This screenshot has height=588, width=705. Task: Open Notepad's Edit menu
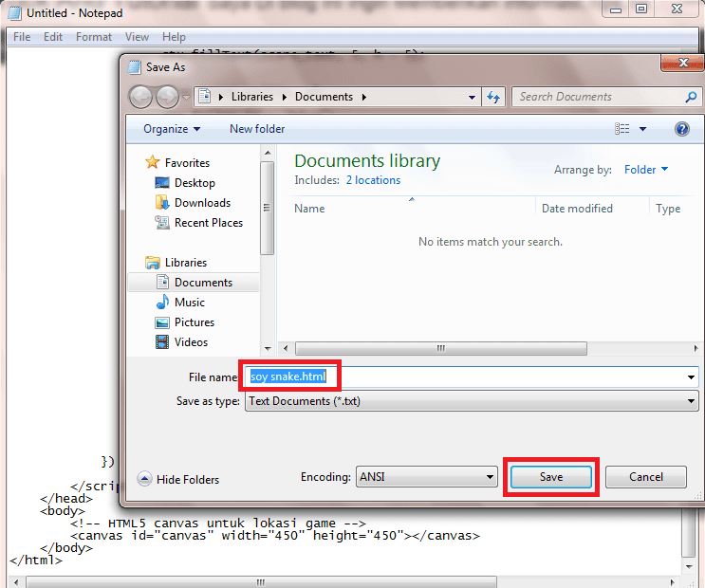pyautogui.click(x=52, y=37)
